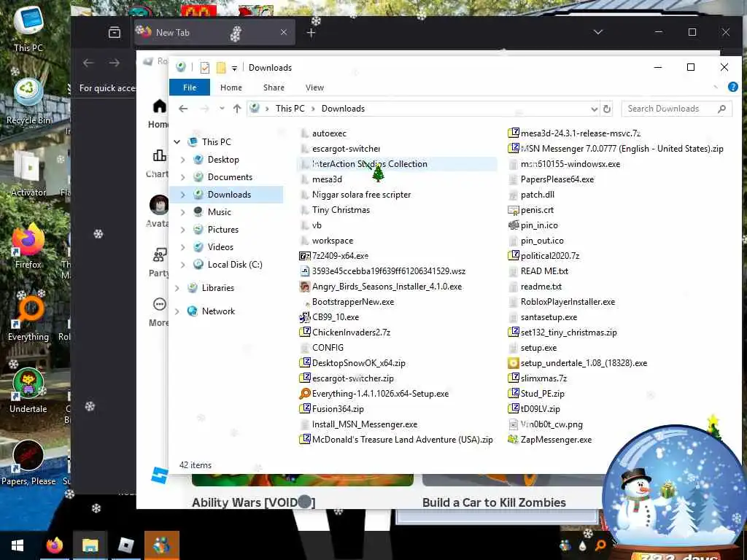747x560 pixels.
Task: Open the File menu in Explorer
Action: coord(190,87)
